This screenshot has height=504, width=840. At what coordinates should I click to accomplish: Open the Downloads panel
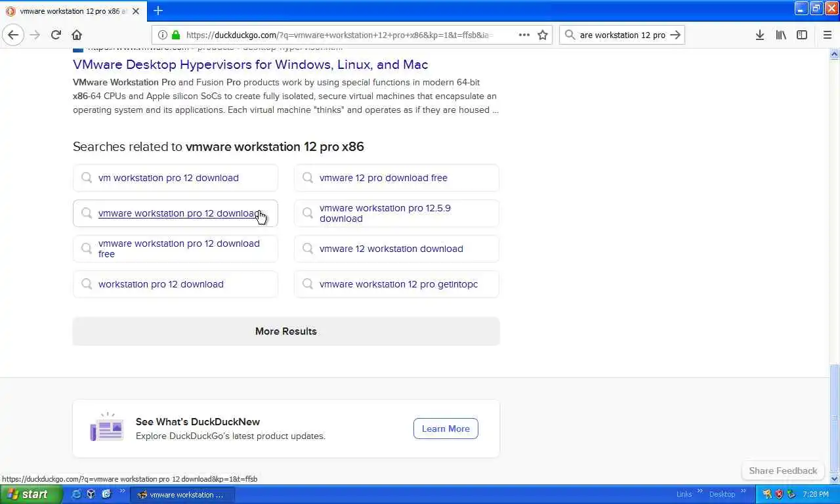pos(760,35)
